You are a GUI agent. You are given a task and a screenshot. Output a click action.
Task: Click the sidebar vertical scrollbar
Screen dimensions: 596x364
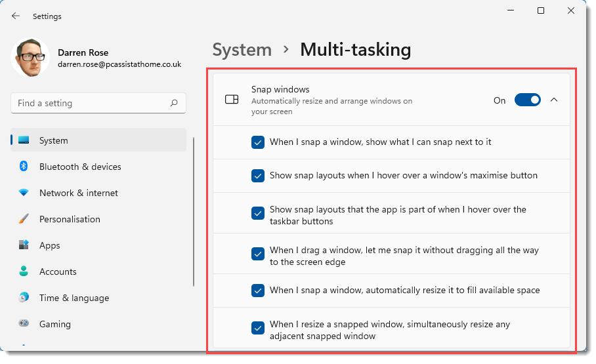pyautogui.click(x=194, y=212)
